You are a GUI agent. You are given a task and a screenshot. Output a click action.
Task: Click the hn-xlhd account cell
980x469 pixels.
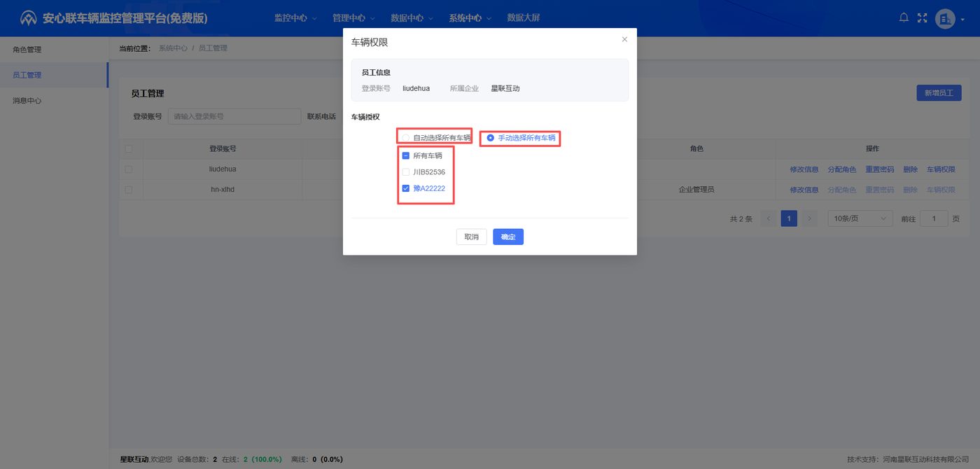pyautogui.click(x=223, y=190)
